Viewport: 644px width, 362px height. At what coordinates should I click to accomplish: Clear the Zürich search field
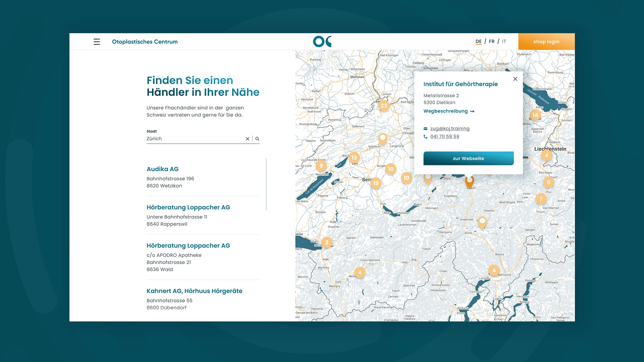pos(248,139)
